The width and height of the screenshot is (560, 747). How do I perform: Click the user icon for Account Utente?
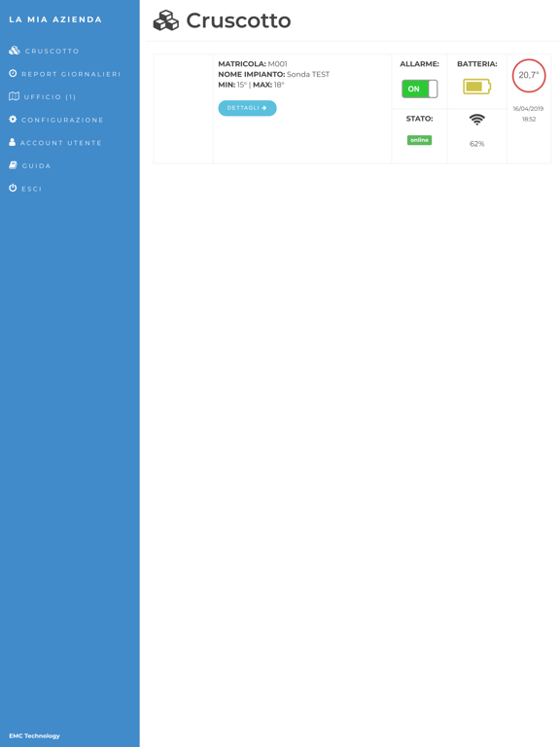[13, 142]
